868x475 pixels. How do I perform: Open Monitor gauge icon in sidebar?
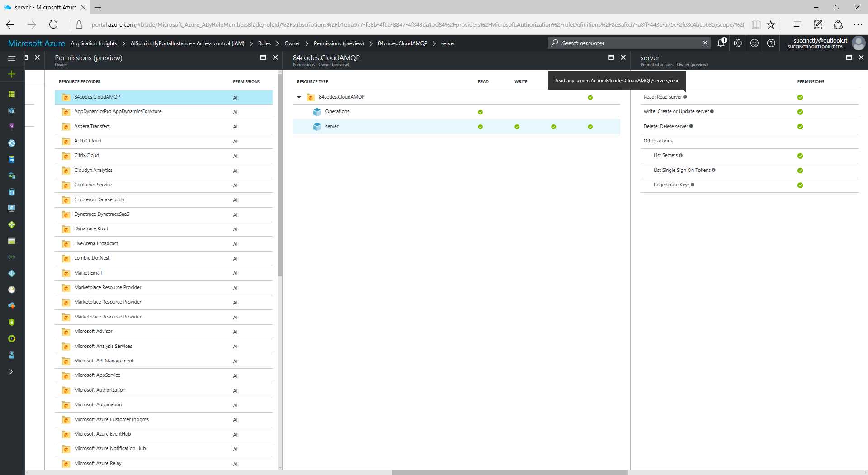[12, 290]
